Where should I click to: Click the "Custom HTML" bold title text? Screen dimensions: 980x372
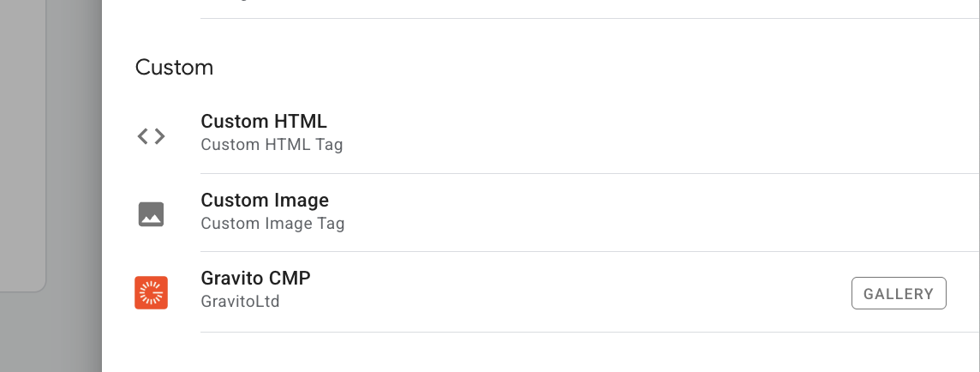(264, 122)
